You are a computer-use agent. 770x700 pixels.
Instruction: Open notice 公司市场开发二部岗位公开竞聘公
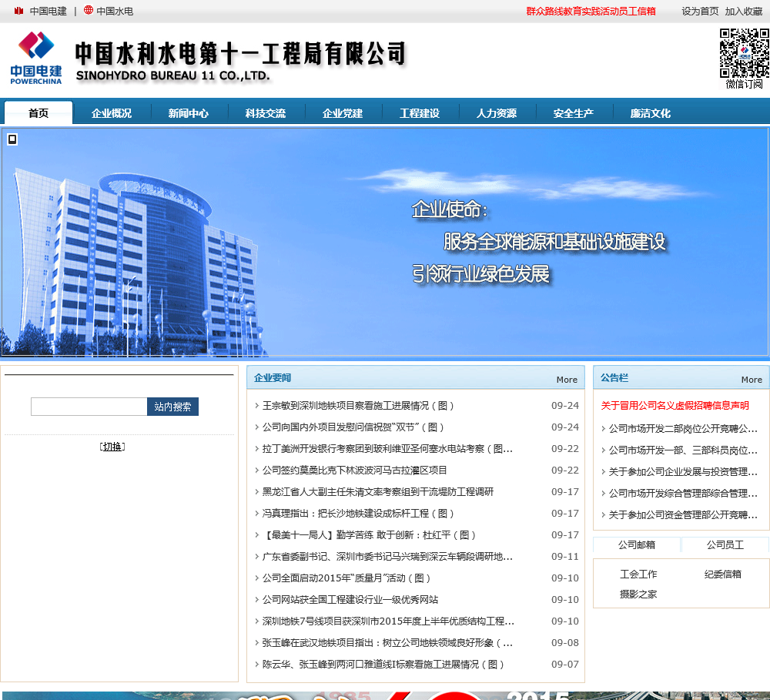click(683, 430)
